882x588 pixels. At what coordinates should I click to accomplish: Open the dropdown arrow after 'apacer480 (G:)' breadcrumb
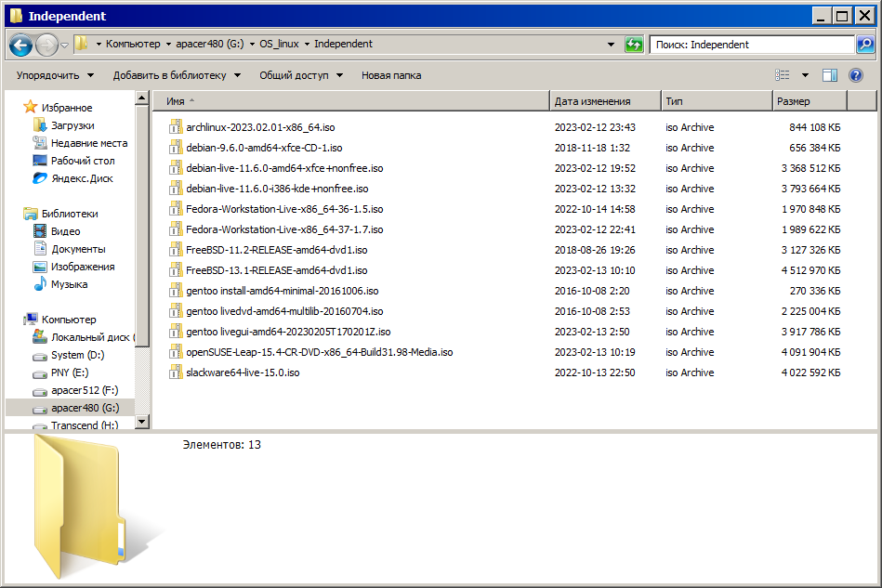pyautogui.click(x=252, y=44)
